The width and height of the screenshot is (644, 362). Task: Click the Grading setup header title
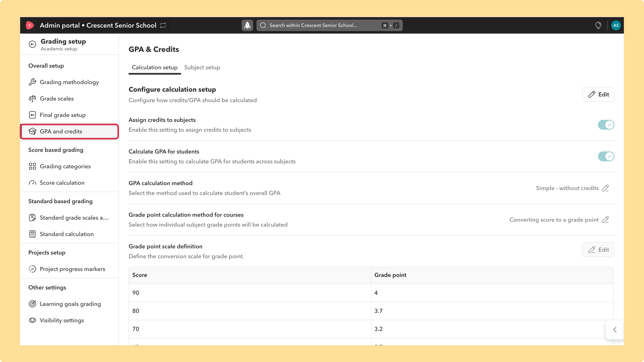(x=63, y=41)
